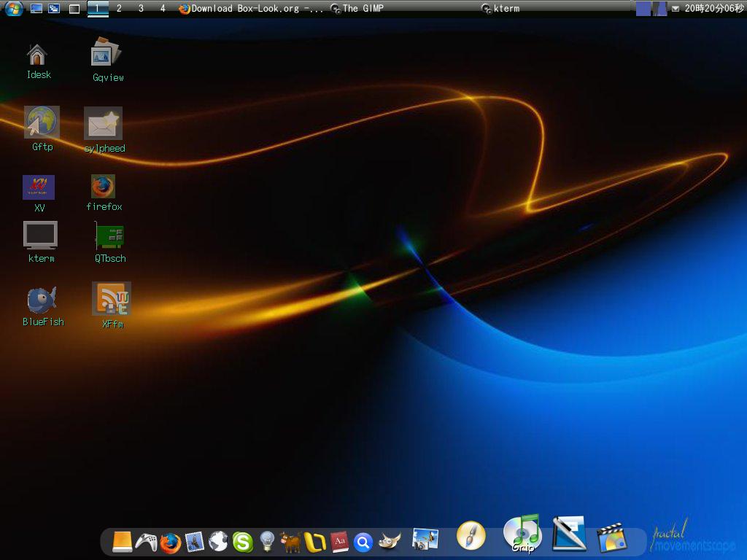Image resolution: width=747 pixels, height=560 pixels.
Task: Open the dictionary Aa dock icon
Action: pyautogui.click(x=340, y=542)
